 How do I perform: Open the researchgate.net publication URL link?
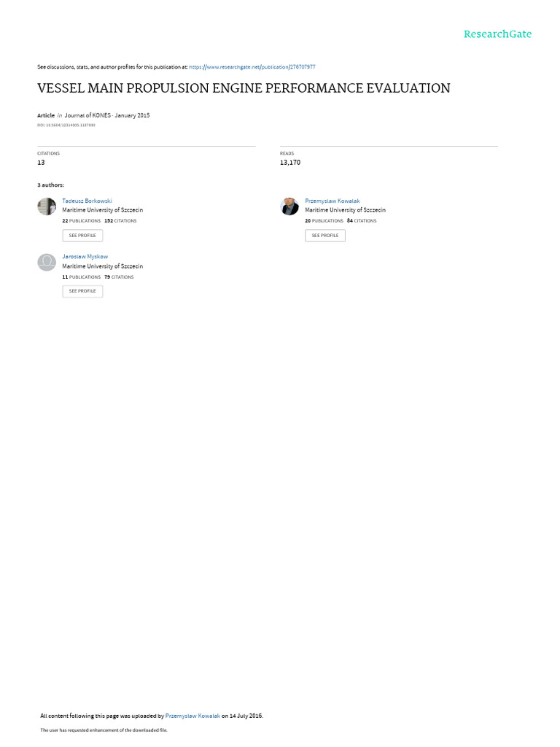[252, 67]
